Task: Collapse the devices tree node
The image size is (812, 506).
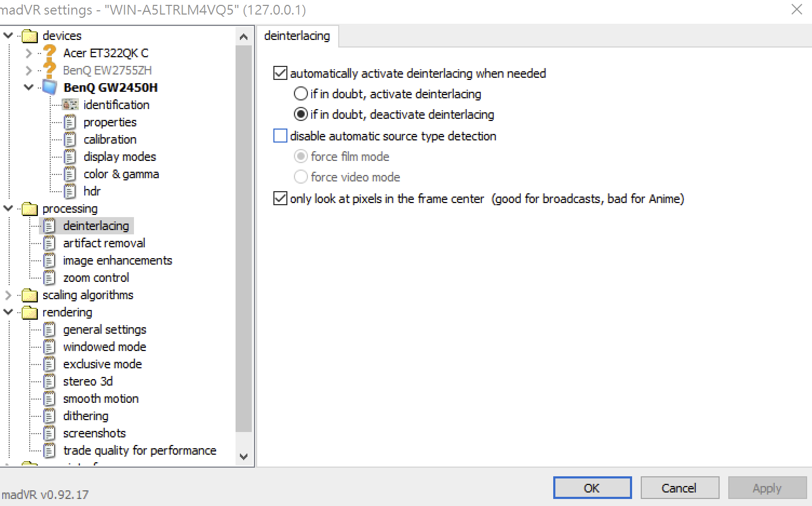Action: [9, 36]
